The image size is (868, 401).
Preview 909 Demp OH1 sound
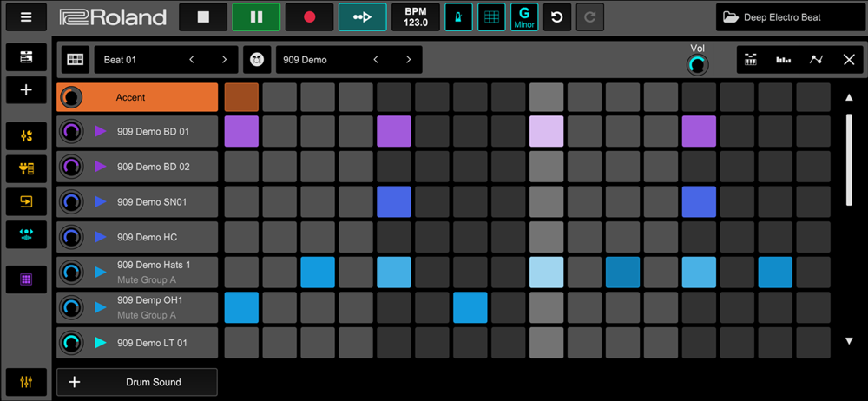pyautogui.click(x=100, y=307)
